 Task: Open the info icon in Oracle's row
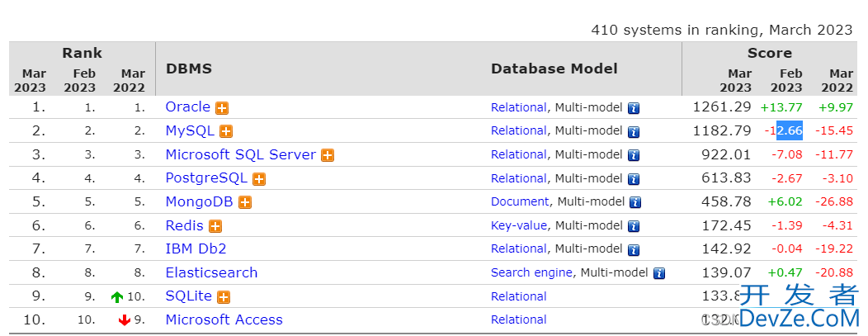point(634,108)
